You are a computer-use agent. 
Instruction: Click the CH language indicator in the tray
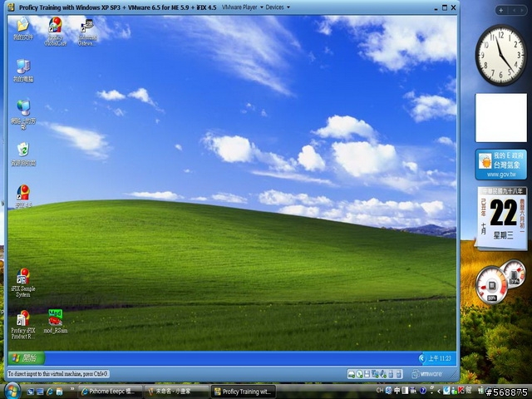(x=379, y=391)
